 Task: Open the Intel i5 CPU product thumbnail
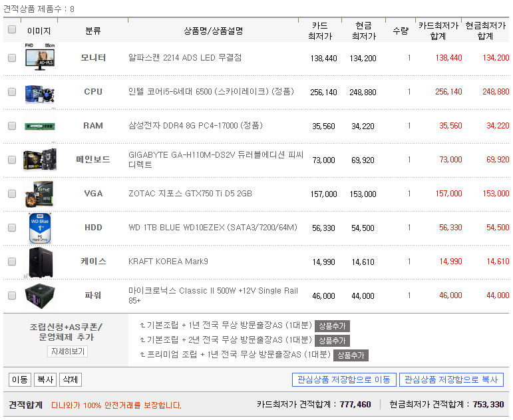pyautogui.click(x=40, y=93)
